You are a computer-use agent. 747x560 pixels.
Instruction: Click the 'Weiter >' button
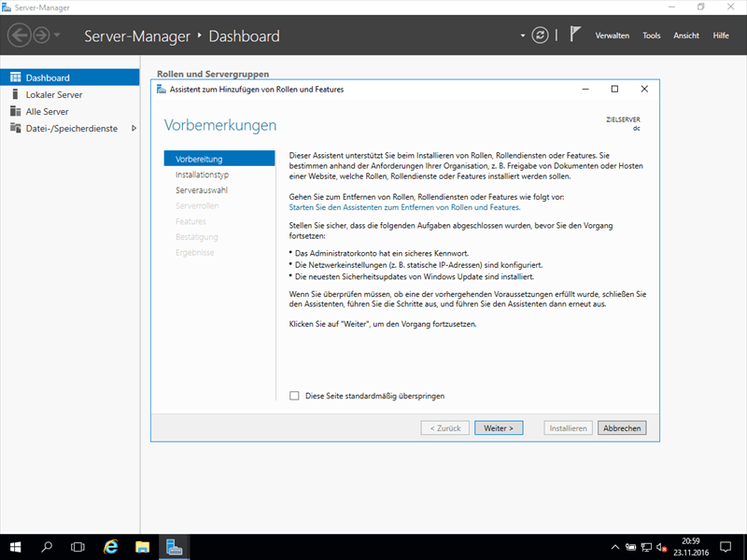(x=499, y=427)
